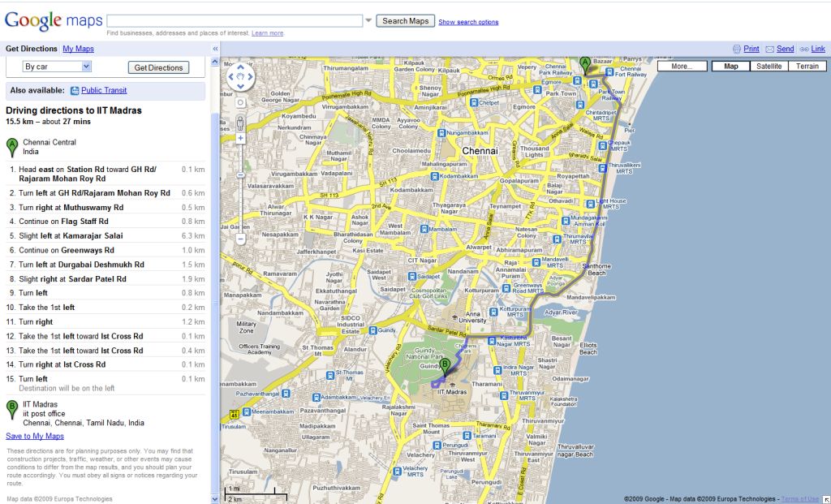
Task: Click the directions panel scrollbar up arrow
Action: tap(214, 62)
